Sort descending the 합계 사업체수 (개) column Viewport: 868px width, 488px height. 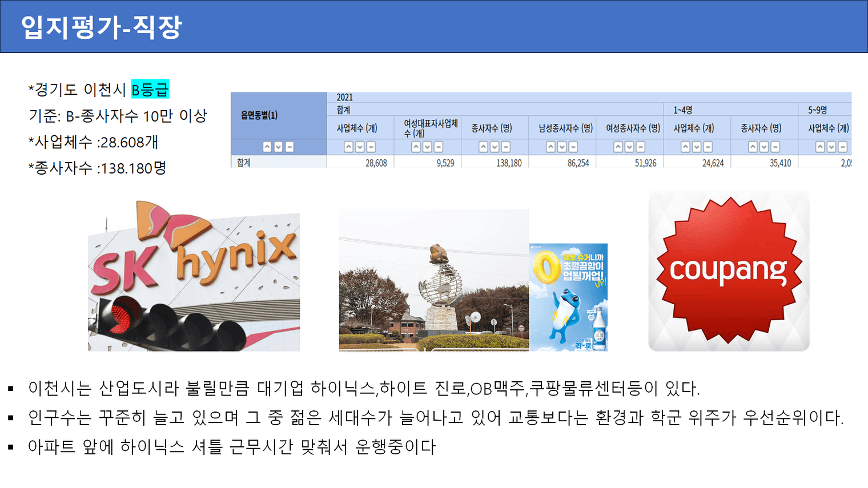(x=360, y=147)
